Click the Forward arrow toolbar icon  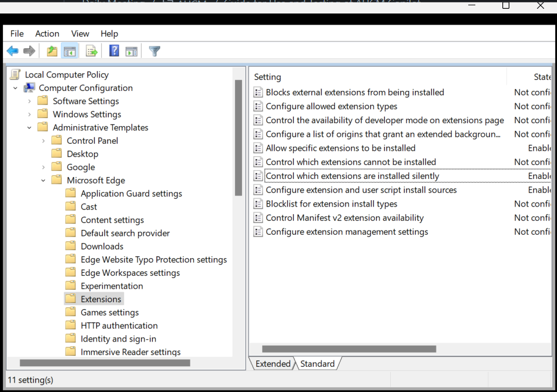29,52
